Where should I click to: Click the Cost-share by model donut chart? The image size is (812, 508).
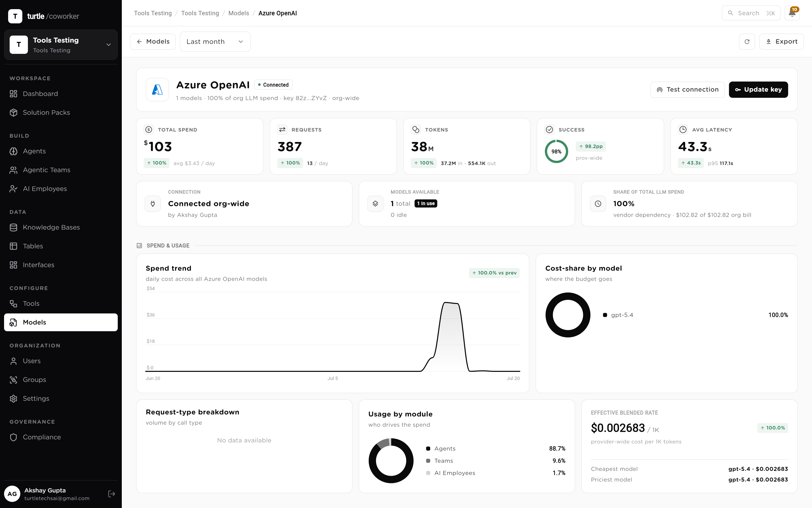coord(568,315)
